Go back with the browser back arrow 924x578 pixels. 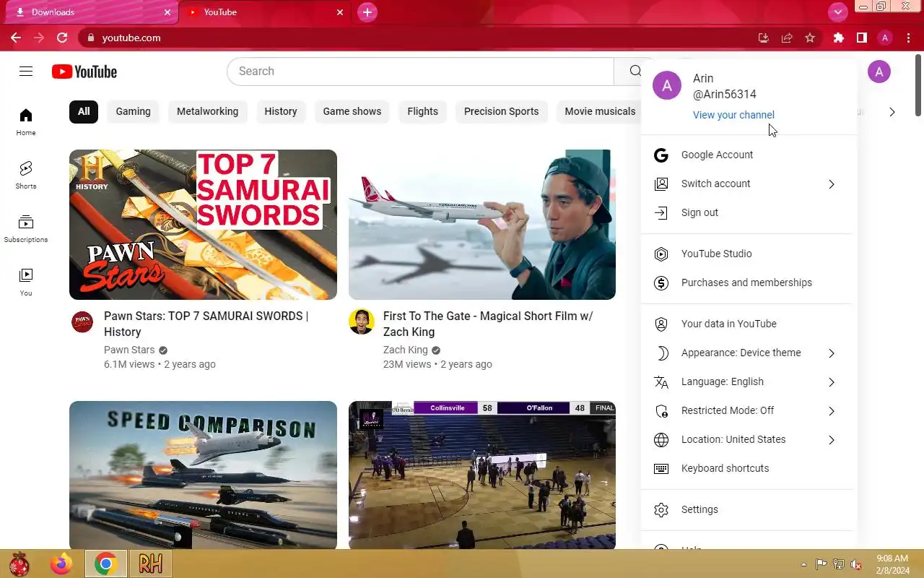[x=16, y=38]
